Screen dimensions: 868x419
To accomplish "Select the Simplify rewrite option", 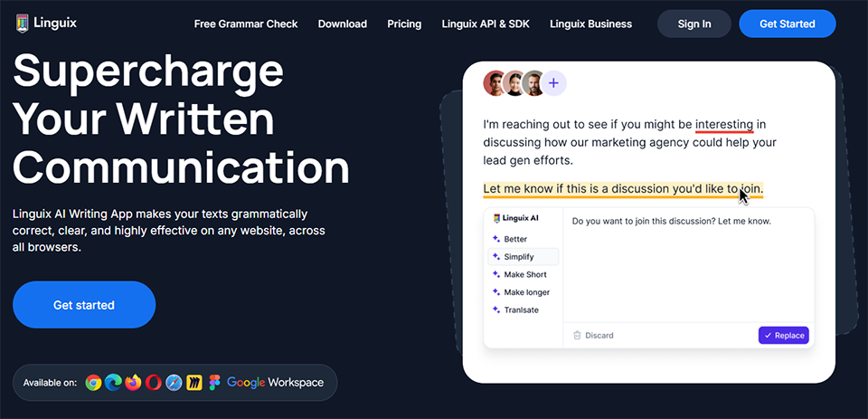I will tap(524, 257).
